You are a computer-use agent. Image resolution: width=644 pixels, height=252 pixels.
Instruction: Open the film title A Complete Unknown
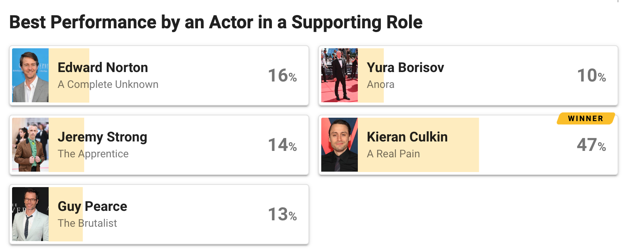coord(108,85)
